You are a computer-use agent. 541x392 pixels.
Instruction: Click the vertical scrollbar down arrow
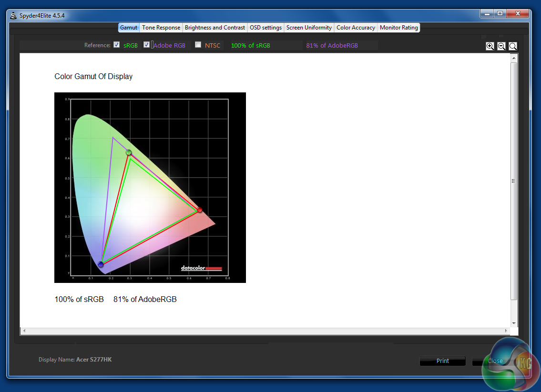(x=514, y=323)
